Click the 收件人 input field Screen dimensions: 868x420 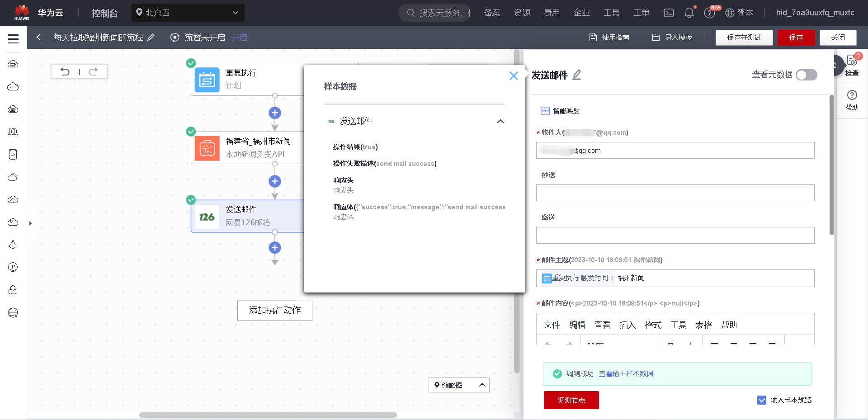[675, 151]
